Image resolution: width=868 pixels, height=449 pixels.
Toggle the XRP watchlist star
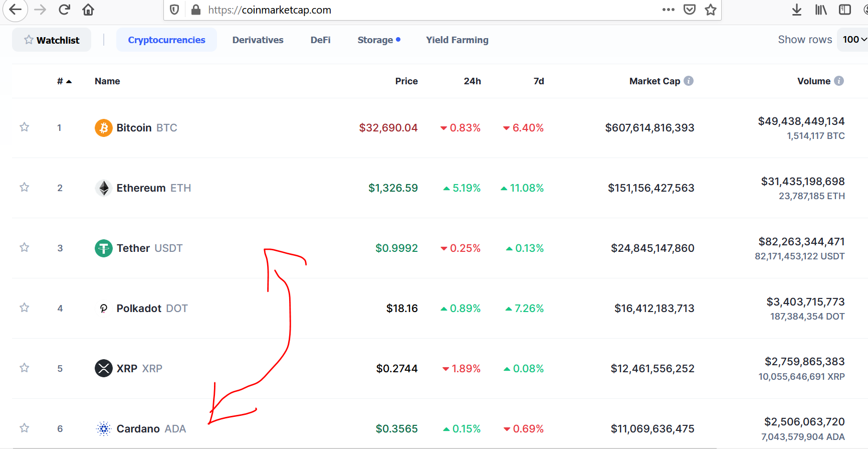24,368
